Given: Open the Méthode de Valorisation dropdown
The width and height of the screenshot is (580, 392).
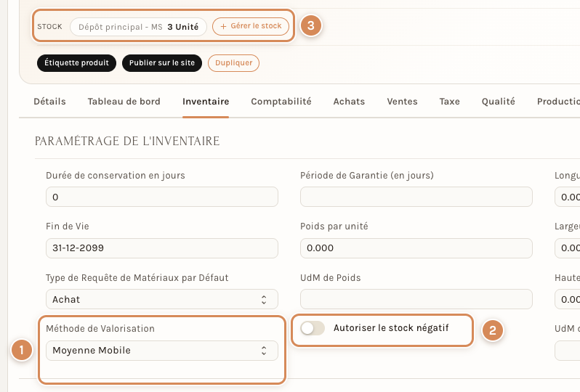Looking at the screenshot, I should 162,351.
